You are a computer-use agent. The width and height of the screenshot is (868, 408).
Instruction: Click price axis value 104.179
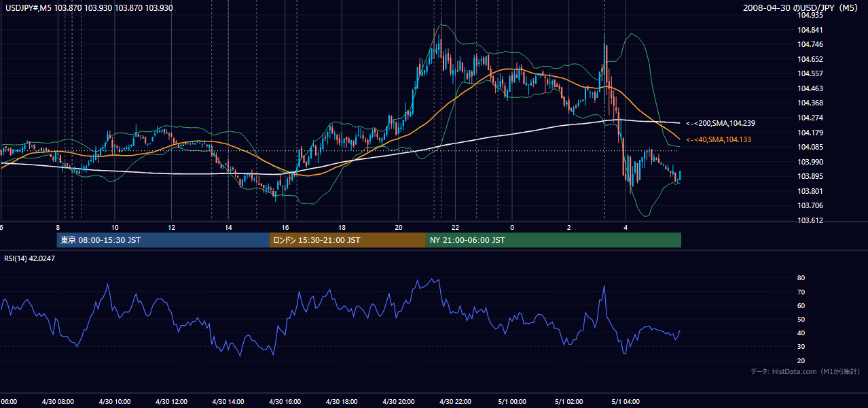coord(811,133)
